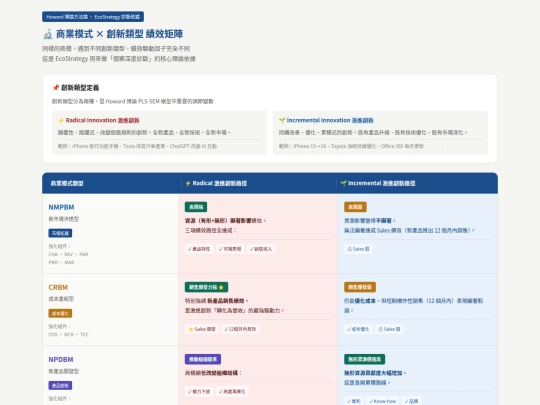This screenshot has width=540, height=405.
Task: Click the Radical column header in the table
Action: click(216, 183)
